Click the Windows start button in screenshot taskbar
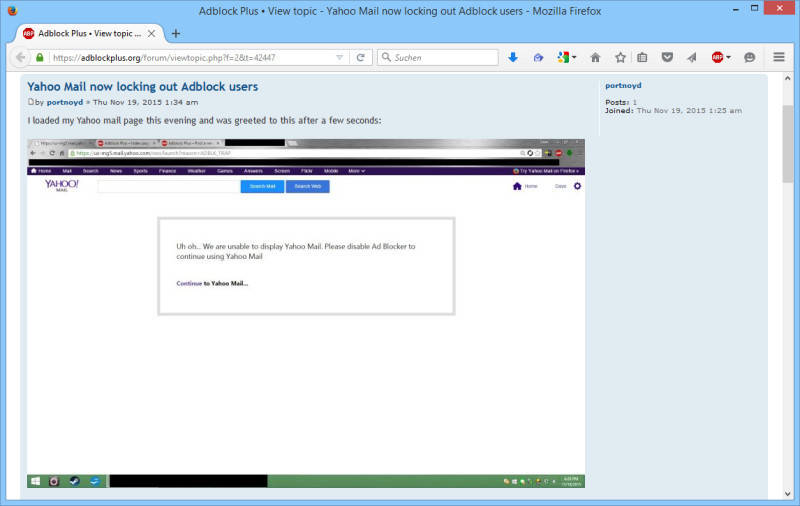 [x=35, y=481]
